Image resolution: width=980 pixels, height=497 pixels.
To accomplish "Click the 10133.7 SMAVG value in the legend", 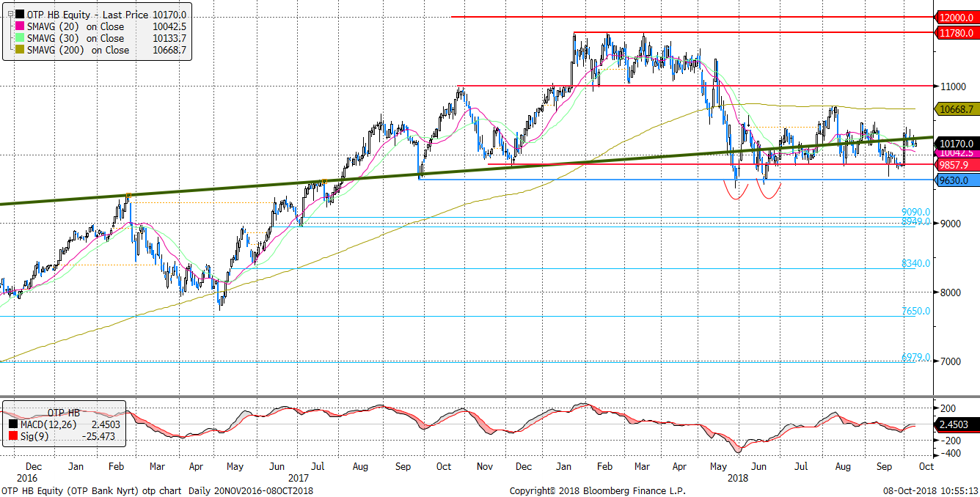I will point(168,38).
